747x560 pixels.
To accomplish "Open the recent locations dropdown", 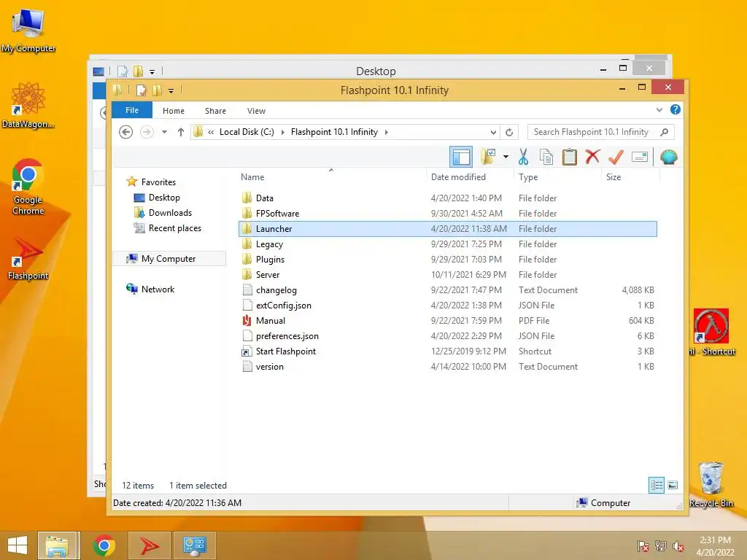I will click(x=164, y=132).
